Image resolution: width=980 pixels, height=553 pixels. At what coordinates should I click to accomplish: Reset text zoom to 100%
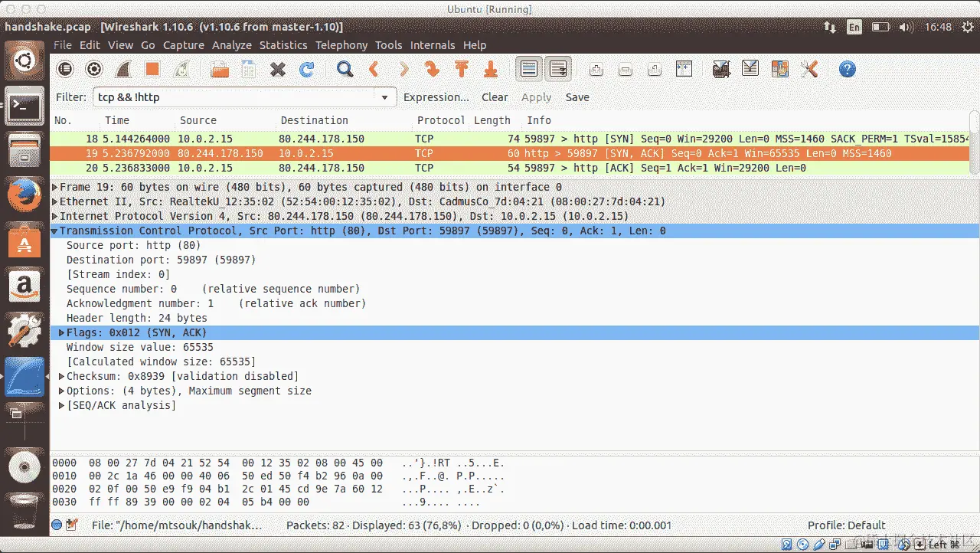[655, 70]
